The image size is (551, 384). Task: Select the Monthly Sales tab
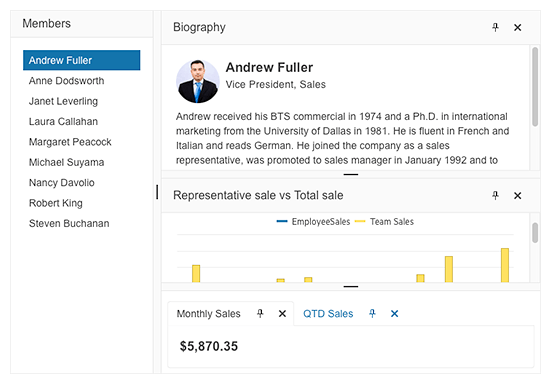click(208, 313)
